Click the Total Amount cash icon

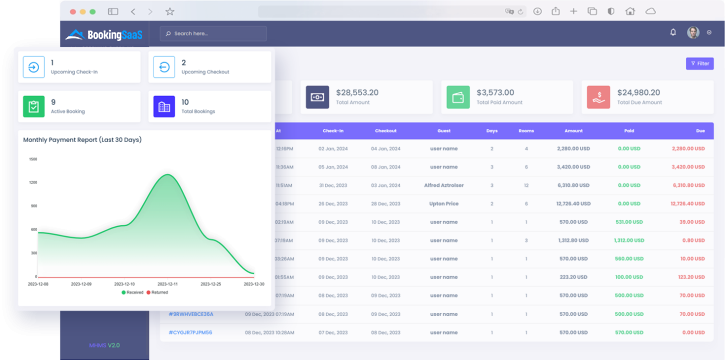[317, 97]
